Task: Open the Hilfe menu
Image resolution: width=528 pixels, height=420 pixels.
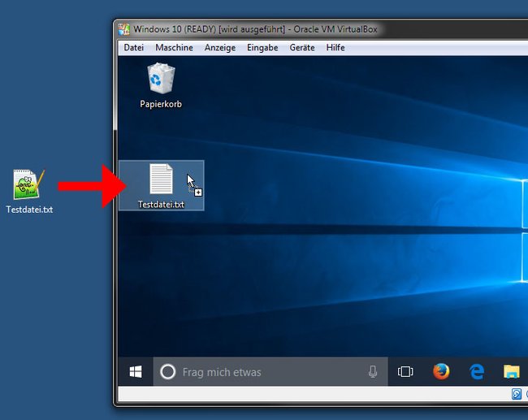Action: coord(335,47)
